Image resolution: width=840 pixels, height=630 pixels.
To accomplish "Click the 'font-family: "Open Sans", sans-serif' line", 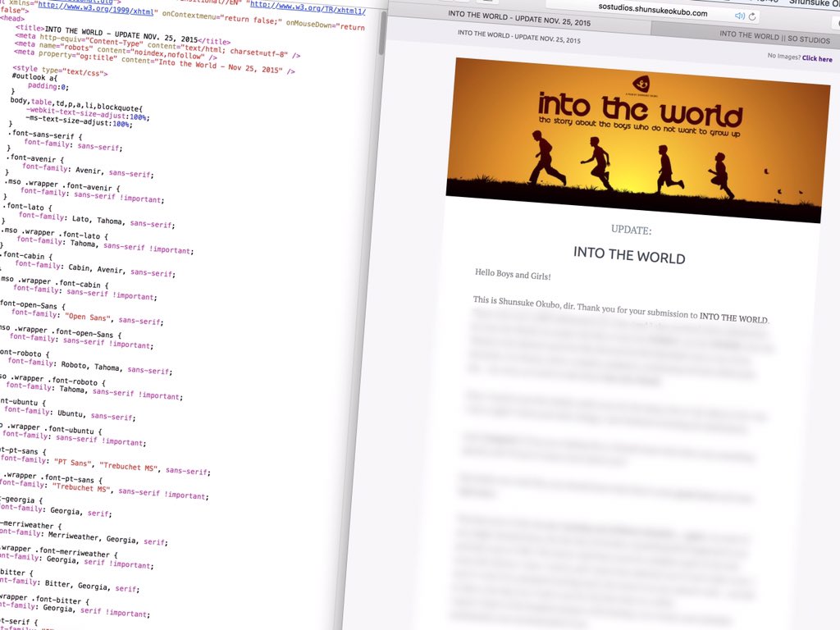I will [x=87, y=317].
